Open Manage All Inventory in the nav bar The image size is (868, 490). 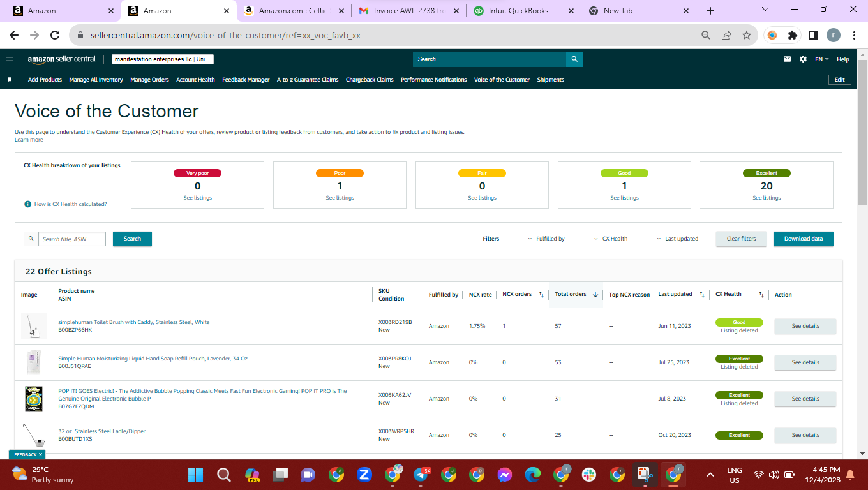point(96,80)
